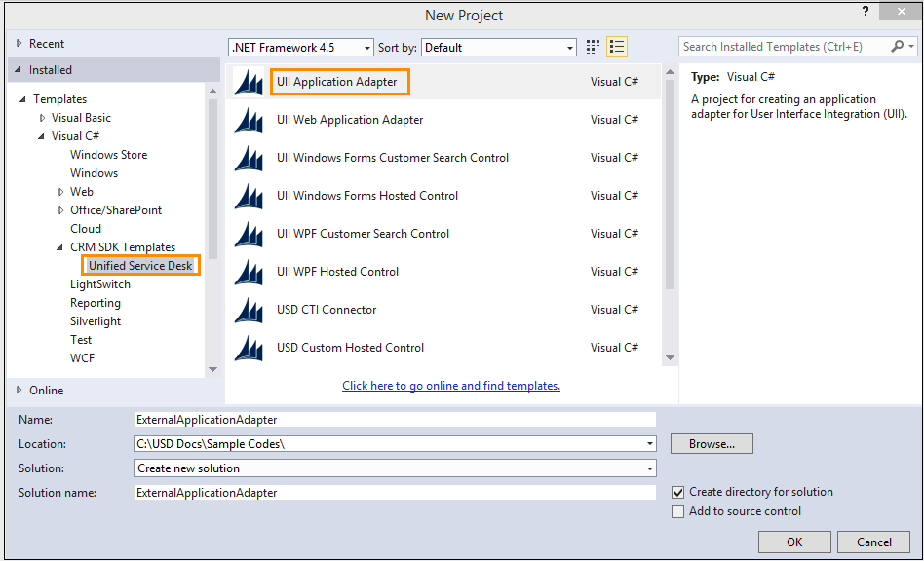Image resolution: width=924 pixels, height=561 pixels.
Task: Collapse the CRM SDK Templates node
Action: click(59, 246)
